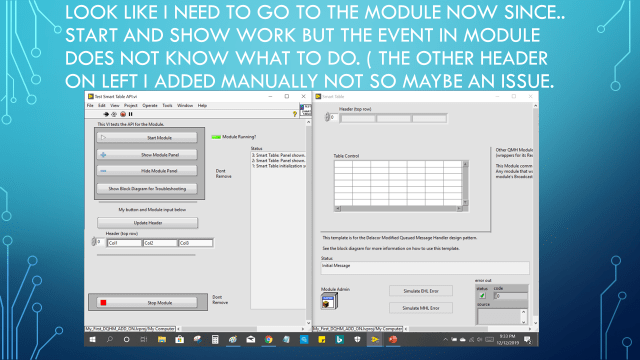Click Show Block Diagram for Troubleshooting
Viewport: 640px width, 360px height.
click(x=147, y=189)
